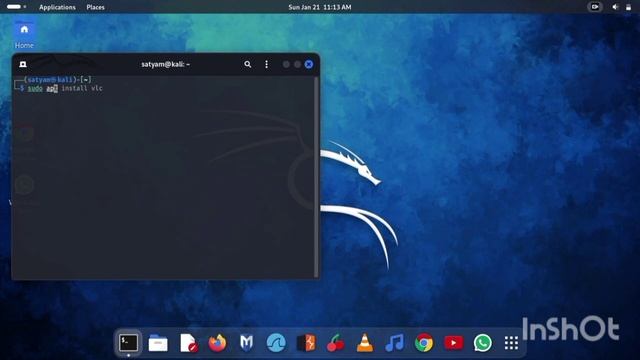Launch Firefox from the dock
The width and height of the screenshot is (640, 360).
tap(217, 343)
